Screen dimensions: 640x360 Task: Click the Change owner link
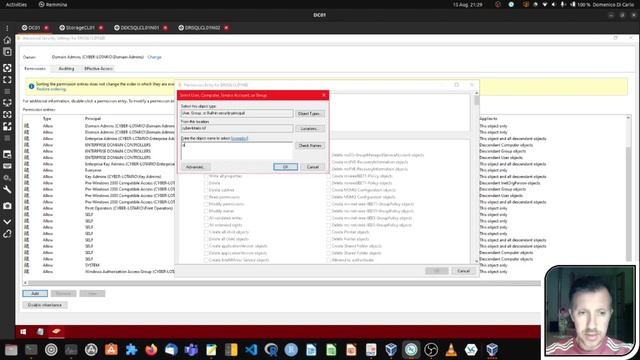tap(154, 57)
